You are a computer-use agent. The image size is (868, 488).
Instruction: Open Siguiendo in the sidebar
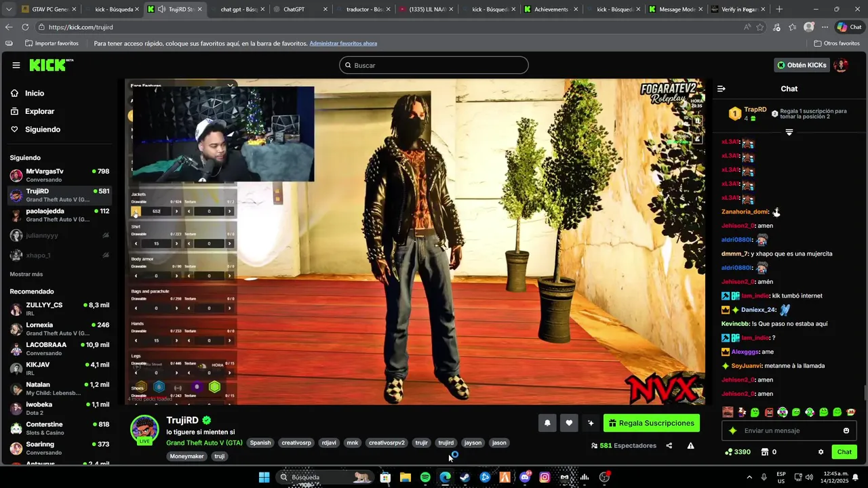coord(43,129)
